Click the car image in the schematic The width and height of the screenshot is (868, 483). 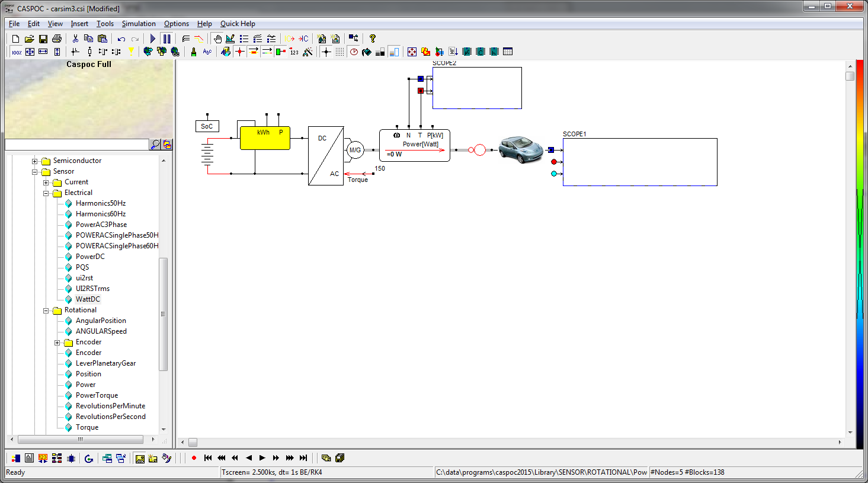[521, 150]
